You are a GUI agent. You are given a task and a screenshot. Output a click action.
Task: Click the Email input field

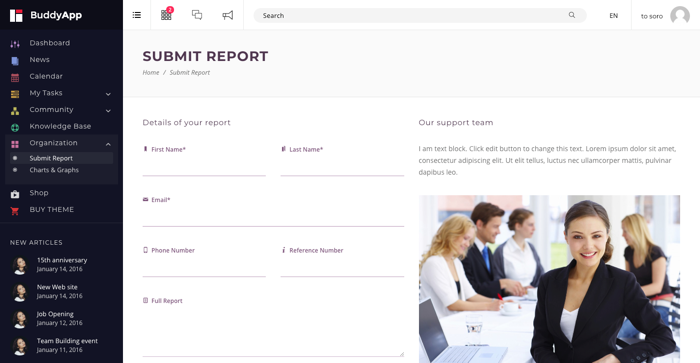pyautogui.click(x=273, y=217)
